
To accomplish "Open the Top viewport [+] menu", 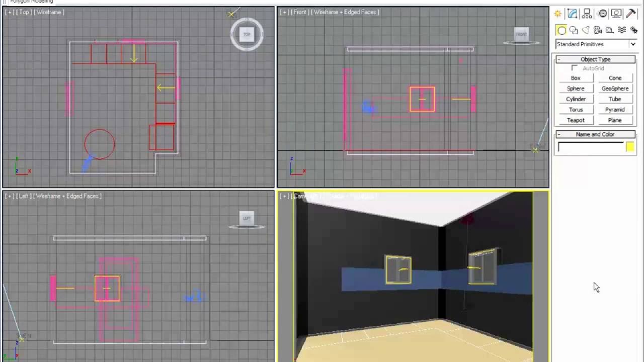I will tap(9, 12).
